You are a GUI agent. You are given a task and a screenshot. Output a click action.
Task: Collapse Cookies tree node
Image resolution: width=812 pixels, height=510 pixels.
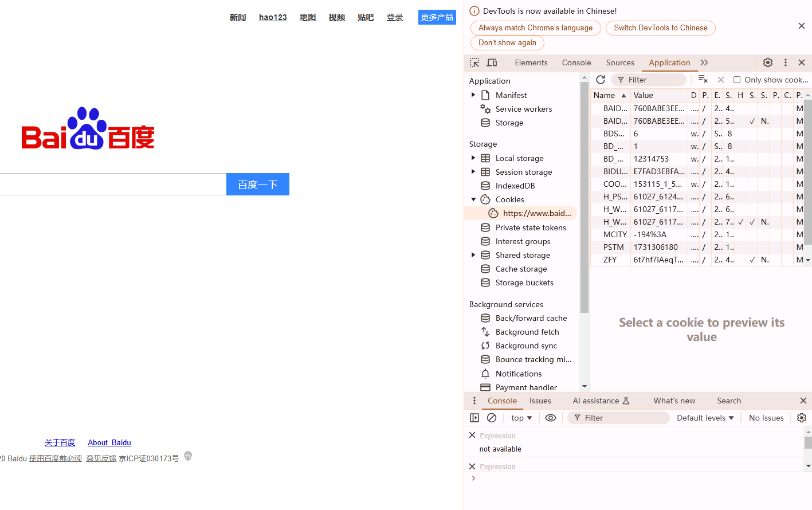473,199
